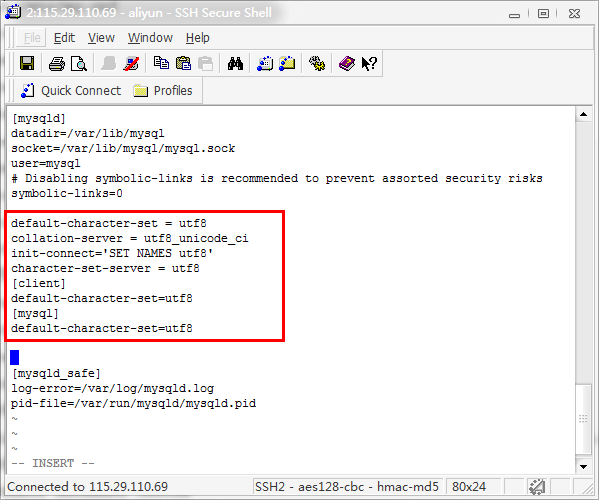
Task: Click the '[mysqld_safe]' section line
Action: (x=56, y=373)
